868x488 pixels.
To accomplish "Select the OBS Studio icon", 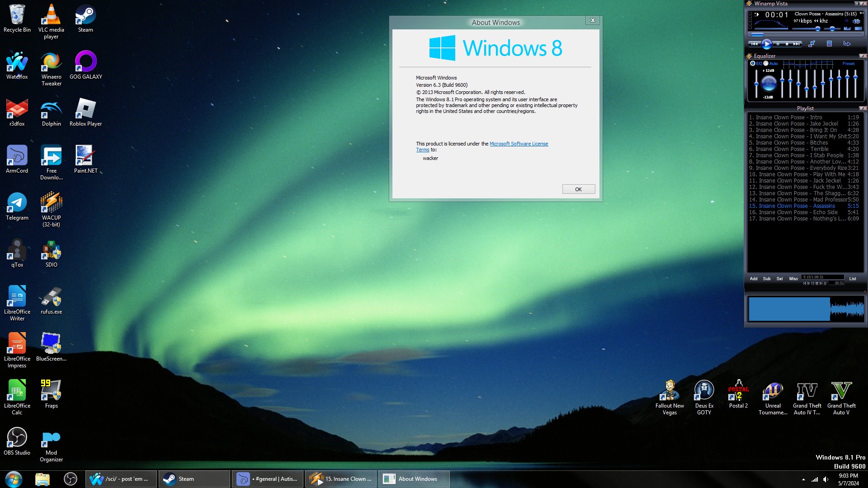I will 17,442.
